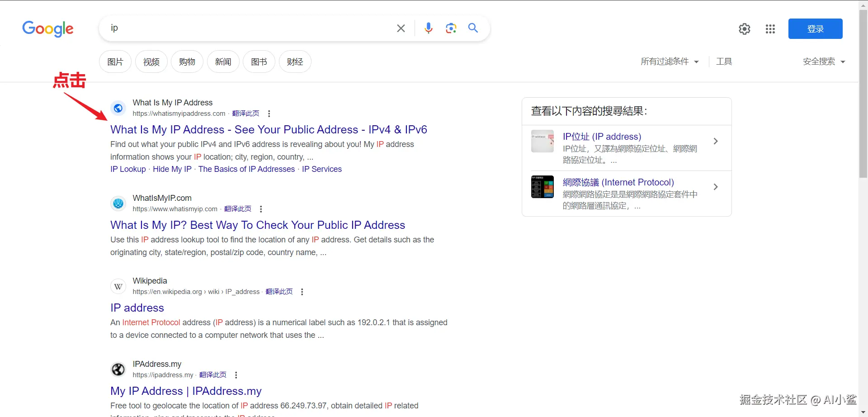Click the 'What Is My IP Address' site name

click(x=173, y=103)
